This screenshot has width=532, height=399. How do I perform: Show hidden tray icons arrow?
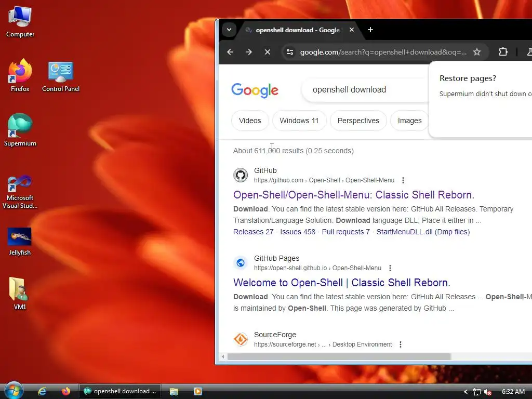(x=465, y=392)
